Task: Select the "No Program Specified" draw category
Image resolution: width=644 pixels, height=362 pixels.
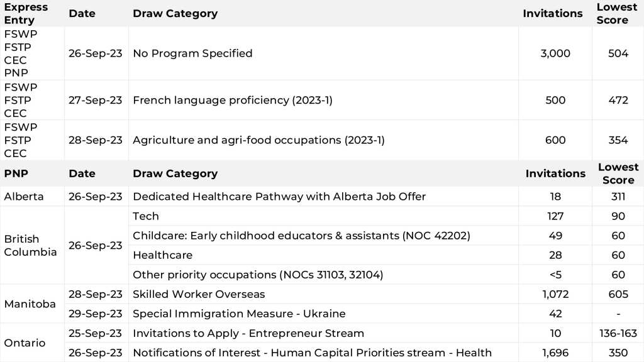Action: (x=192, y=53)
